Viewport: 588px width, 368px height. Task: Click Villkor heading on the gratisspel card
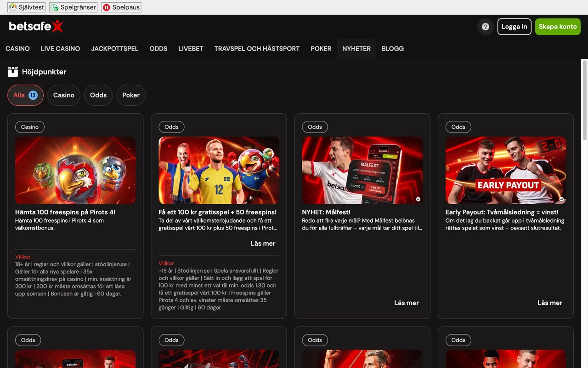pyautogui.click(x=166, y=263)
